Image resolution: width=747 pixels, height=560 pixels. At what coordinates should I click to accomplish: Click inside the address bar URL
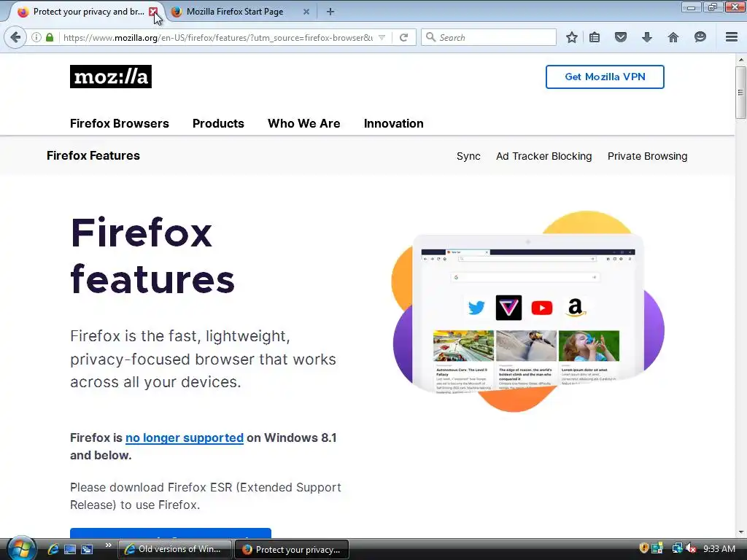[x=218, y=38]
